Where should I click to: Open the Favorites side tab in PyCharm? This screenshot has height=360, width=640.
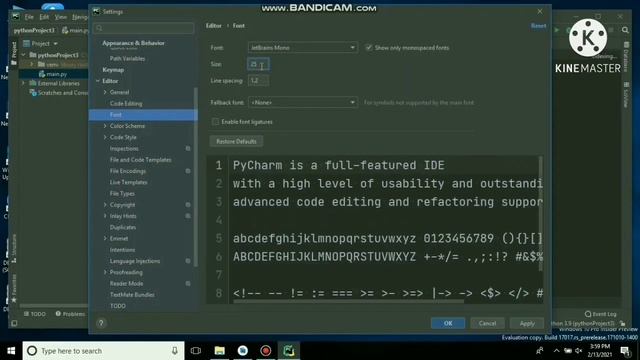pos(14,288)
